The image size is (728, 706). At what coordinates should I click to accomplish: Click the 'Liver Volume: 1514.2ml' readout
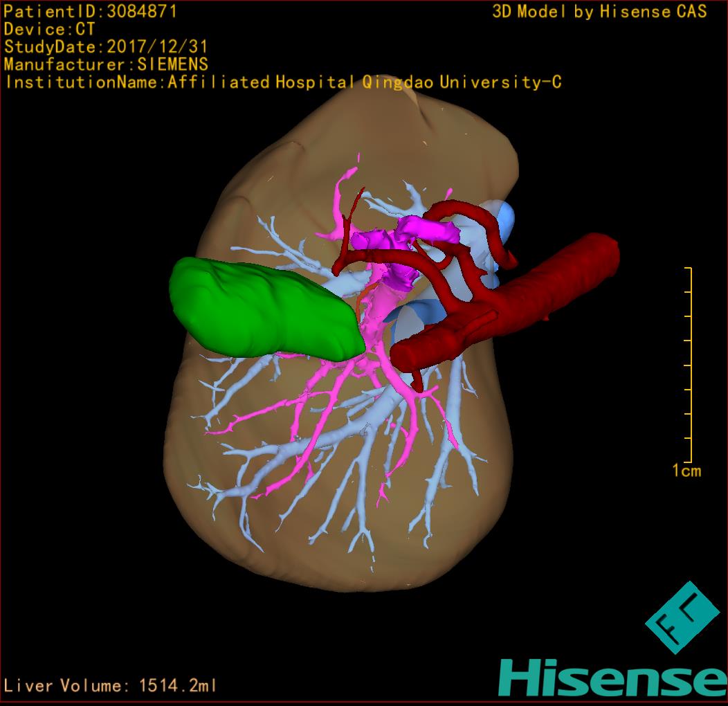click(109, 685)
